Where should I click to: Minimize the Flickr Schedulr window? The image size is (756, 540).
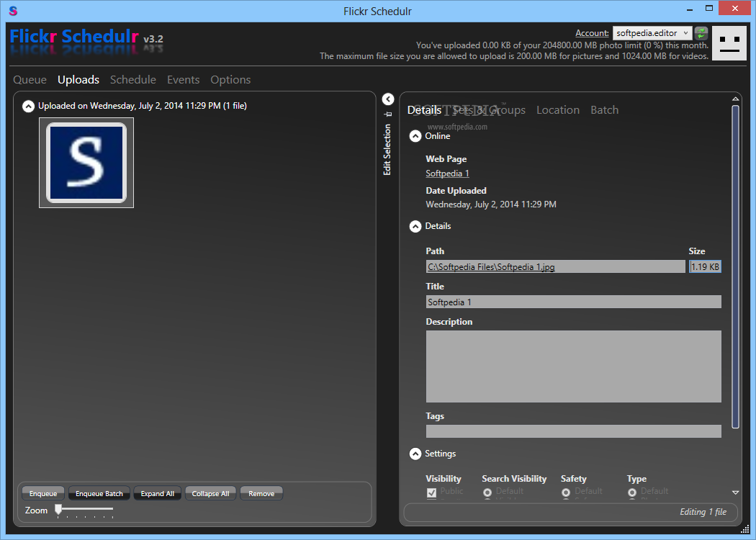(690, 9)
